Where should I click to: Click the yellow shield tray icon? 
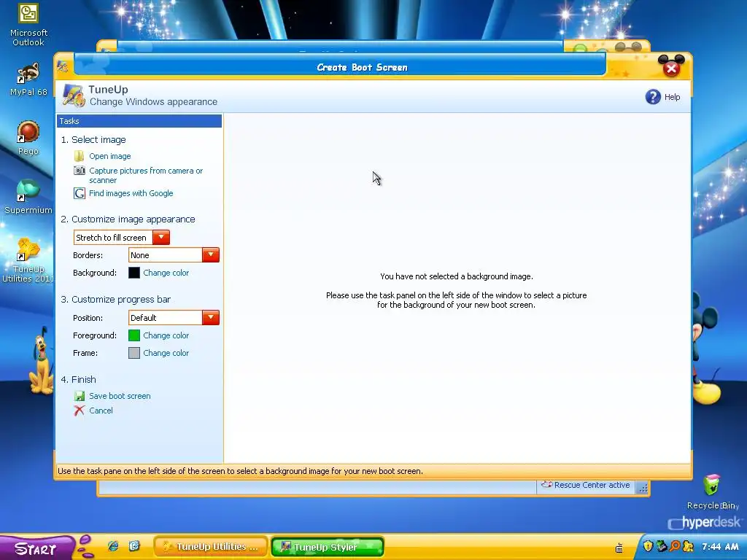click(x=648, y=545)
